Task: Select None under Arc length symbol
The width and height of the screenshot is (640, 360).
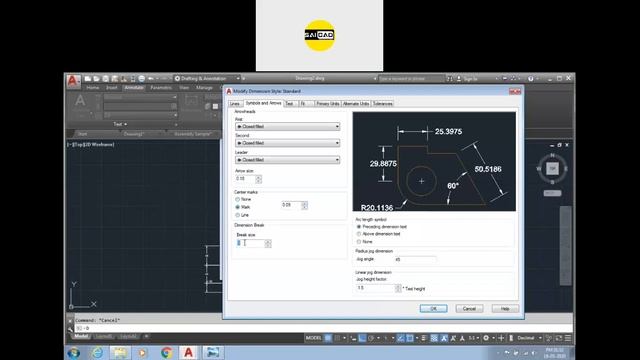Action: click(359, 242)
